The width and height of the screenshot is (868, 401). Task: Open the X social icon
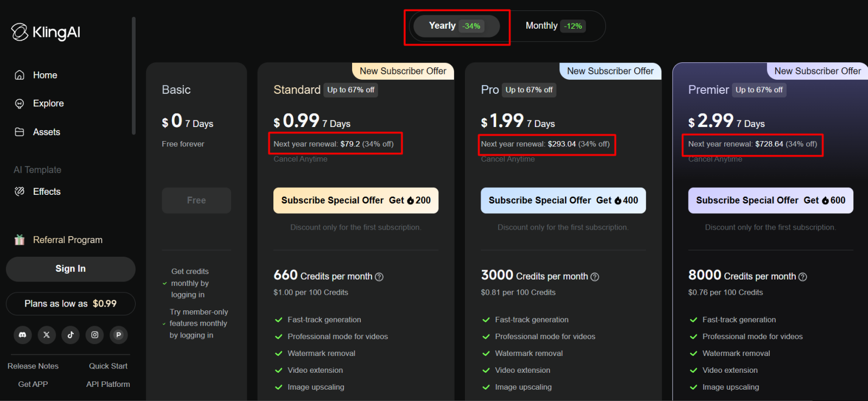[x=47, y=335]
